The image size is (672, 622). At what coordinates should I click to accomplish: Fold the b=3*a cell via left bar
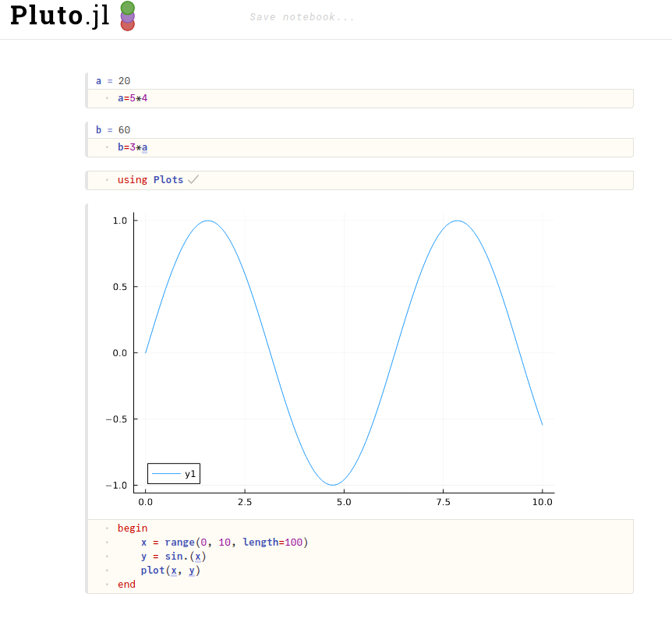click(87, 140)
